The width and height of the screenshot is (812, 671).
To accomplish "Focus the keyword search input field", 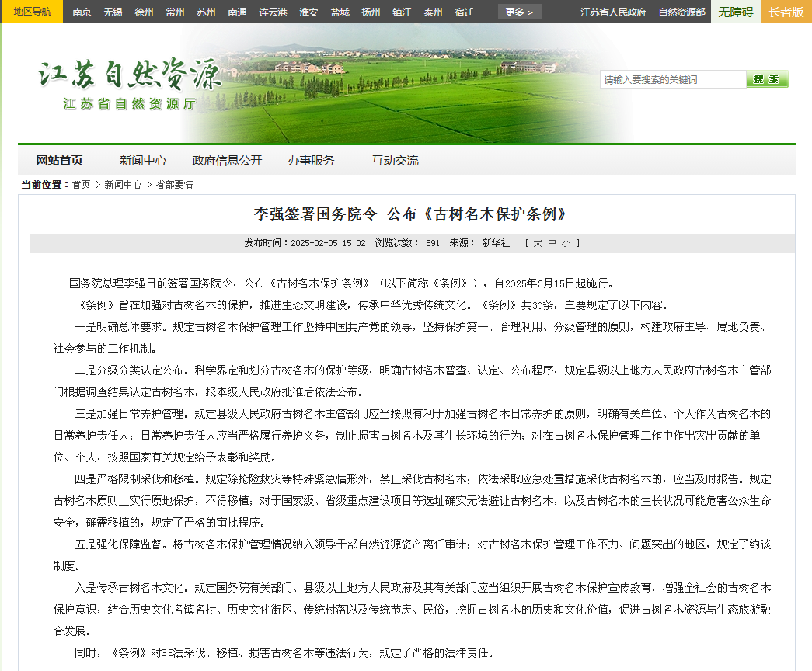I will pyautogui.click(x=673, y=79).
